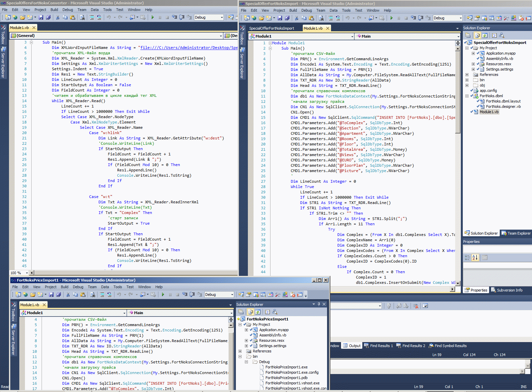Screen dimensions: 532x392
Task: Select FortNoks.designer.vb in Solution Explorer
Action: [x=503, y=106]
